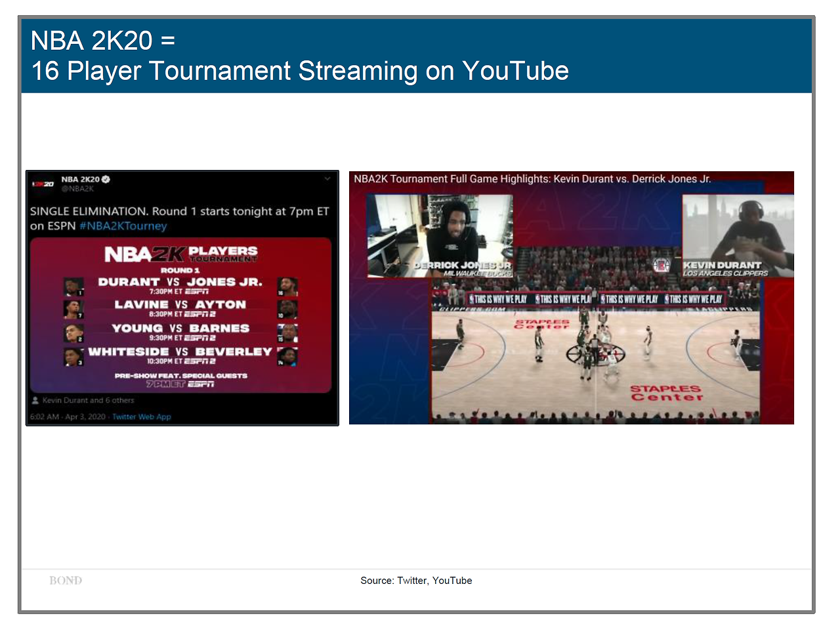Open the #NBA2KTourney hashtag link

pyautogui.click(x=123, y=226)
